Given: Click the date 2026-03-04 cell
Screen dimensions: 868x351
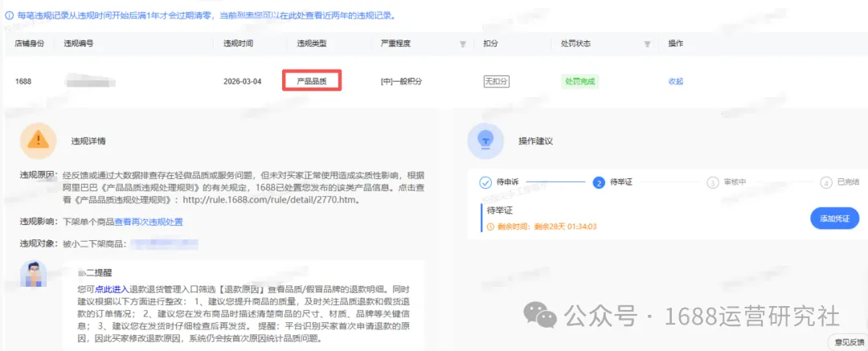Looking at the screenshot, I should point(242,81).
